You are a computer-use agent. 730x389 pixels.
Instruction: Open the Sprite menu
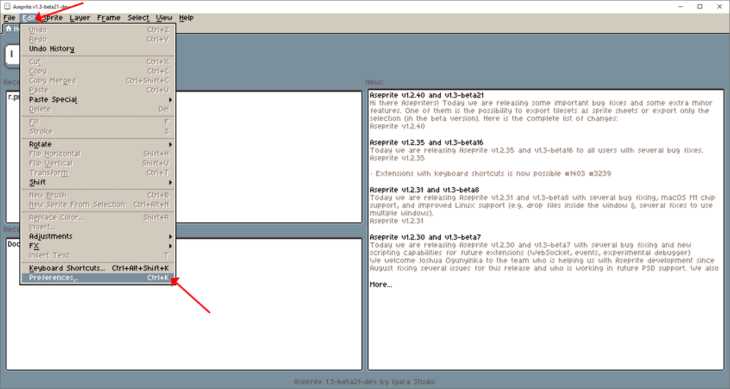[x=52, y=18]
